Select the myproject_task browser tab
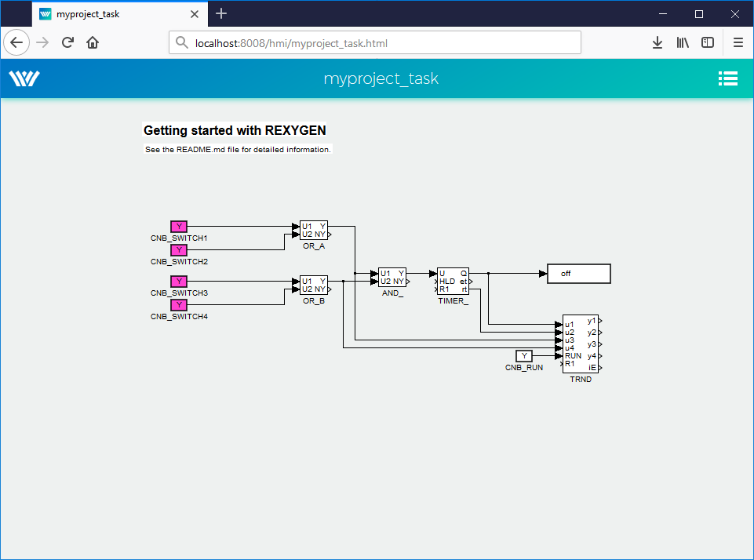This screenshot has height=560, width=754. 110,13
